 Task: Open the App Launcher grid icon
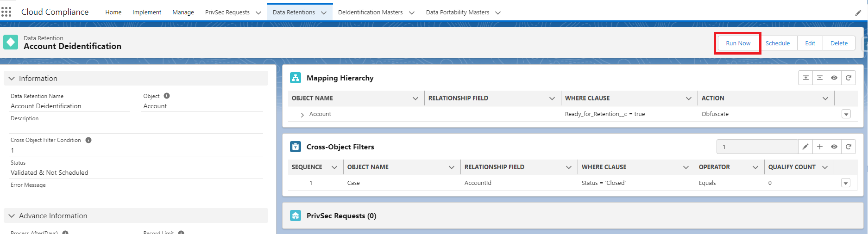tap(6, 12)
